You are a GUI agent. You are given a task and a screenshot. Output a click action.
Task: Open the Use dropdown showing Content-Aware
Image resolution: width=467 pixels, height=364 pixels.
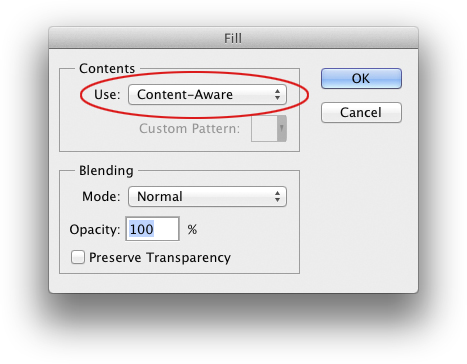[207, 95]
